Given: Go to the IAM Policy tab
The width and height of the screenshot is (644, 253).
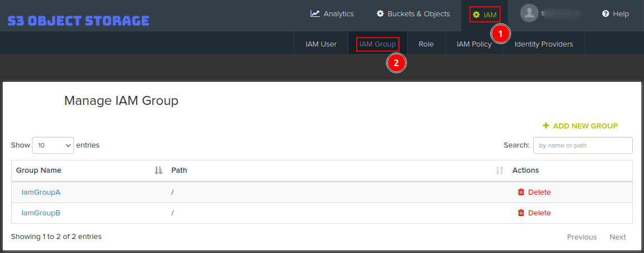Looking at the screenshot, I should (474, 44).
